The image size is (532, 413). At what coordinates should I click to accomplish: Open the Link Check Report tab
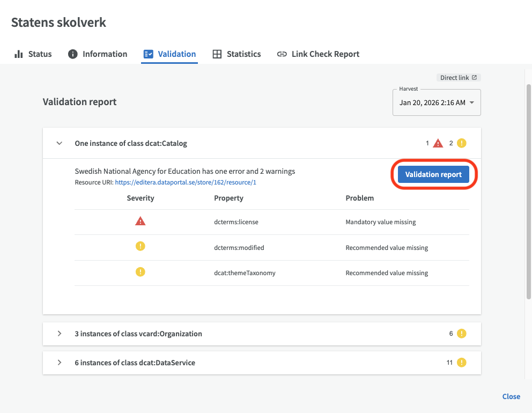(325, 54)
